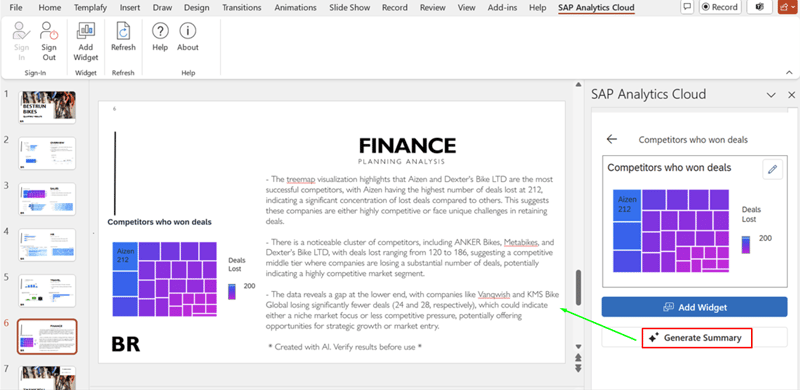Click the Aizen 212 tile in slide treemap

point(125,256)
